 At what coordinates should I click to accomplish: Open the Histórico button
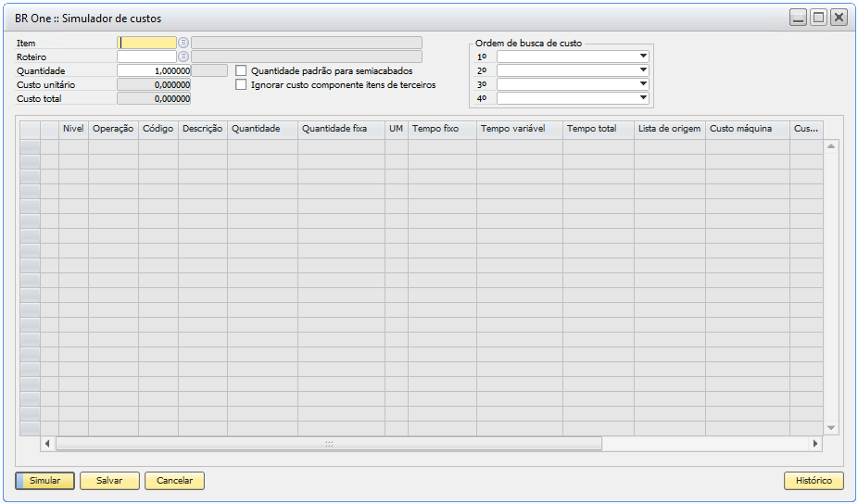814,481
